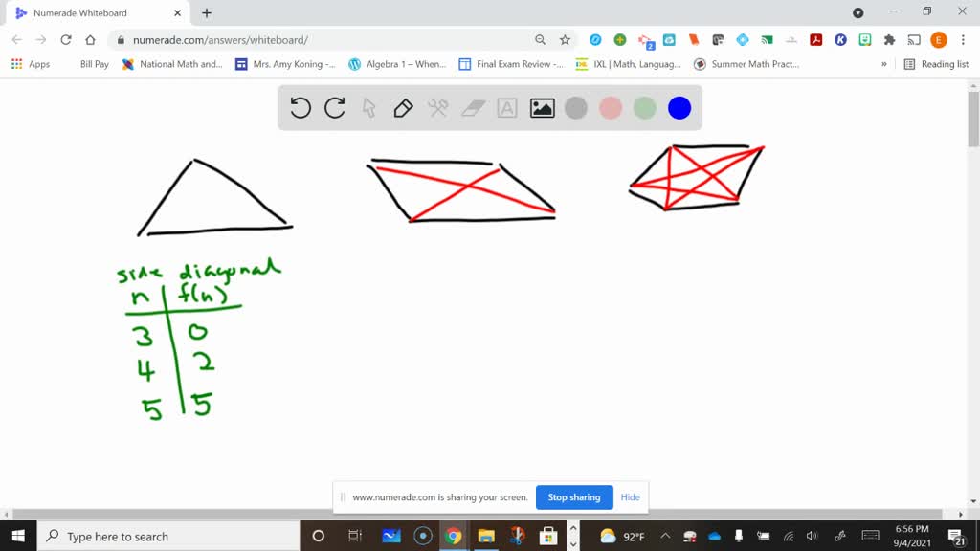Select the Pen drawing tool

coord(402,108)
